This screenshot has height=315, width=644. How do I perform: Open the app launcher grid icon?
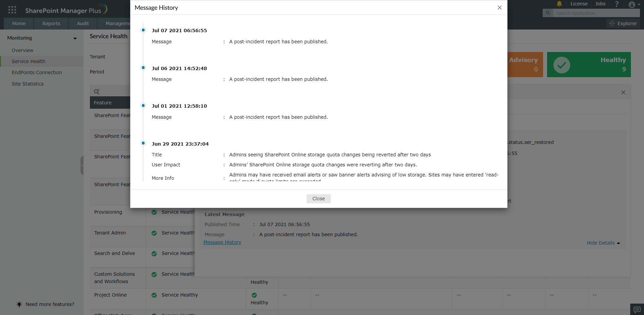tap(12, 9)
